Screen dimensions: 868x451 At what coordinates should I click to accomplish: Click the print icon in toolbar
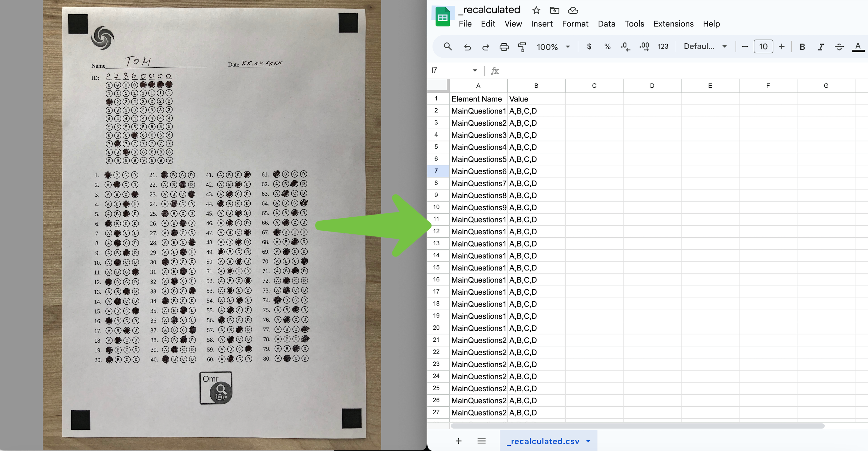(503, 46)
